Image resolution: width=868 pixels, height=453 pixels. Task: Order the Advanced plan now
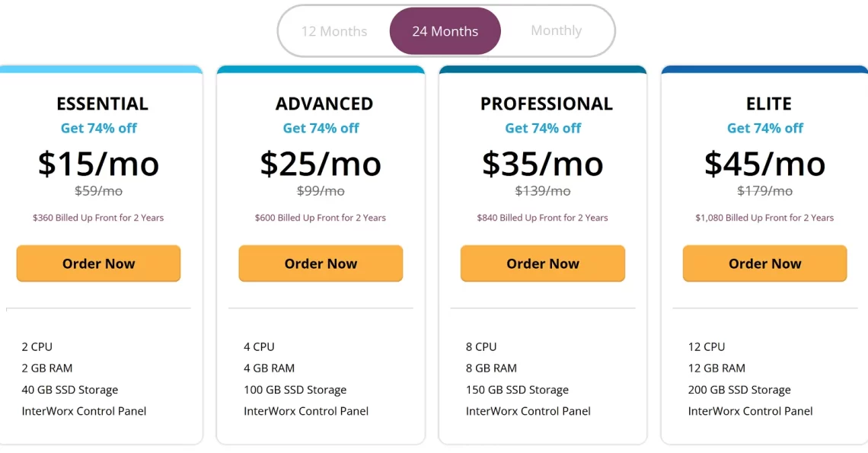click(x=321, y=263)
